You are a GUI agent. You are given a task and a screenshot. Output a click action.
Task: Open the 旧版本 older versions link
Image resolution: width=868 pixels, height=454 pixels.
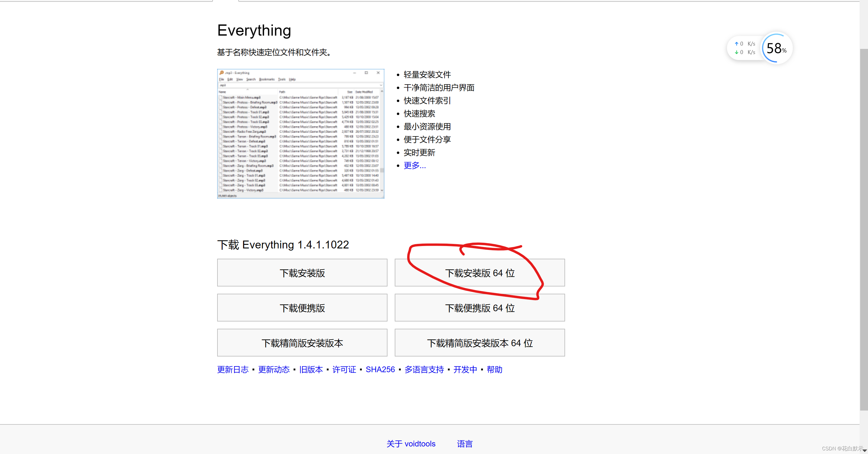(x=311, y=369)
